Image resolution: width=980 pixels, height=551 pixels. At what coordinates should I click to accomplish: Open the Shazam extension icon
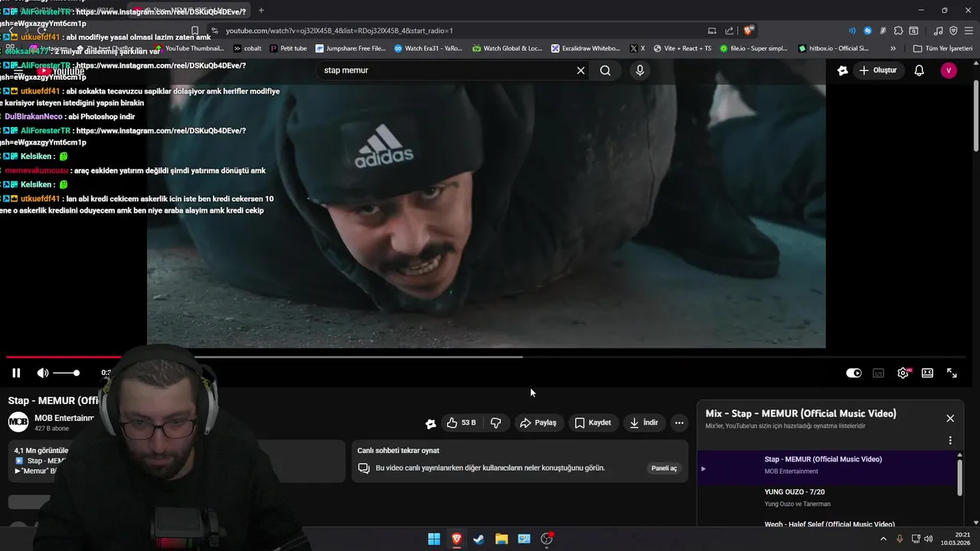(x=867, y=31)
